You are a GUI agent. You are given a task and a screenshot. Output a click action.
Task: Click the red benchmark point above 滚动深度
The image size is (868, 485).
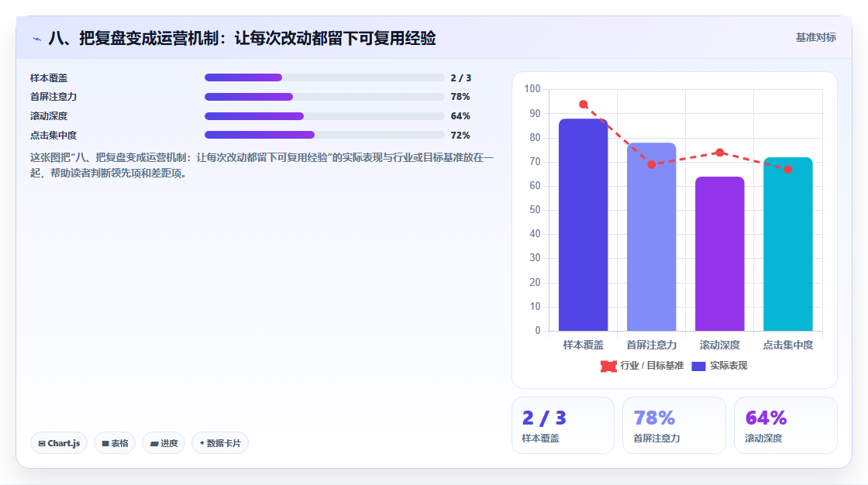click(720, 153)
